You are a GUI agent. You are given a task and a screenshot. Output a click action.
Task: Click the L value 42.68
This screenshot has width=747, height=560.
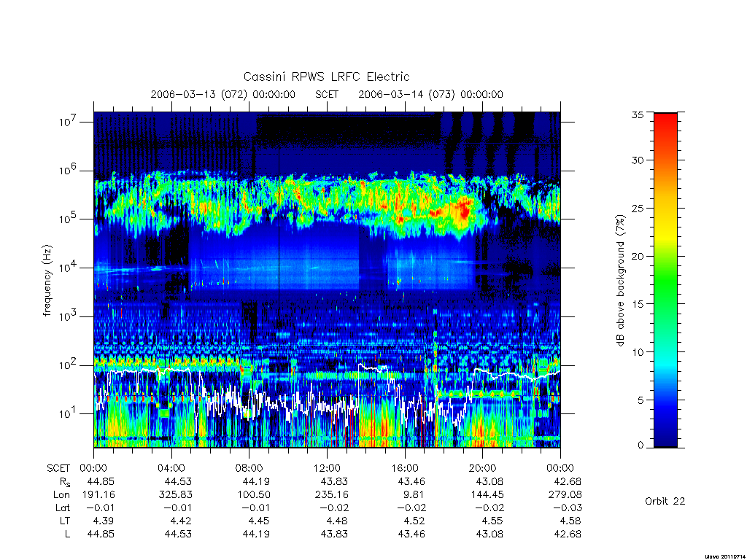click(x=567, y=534)
